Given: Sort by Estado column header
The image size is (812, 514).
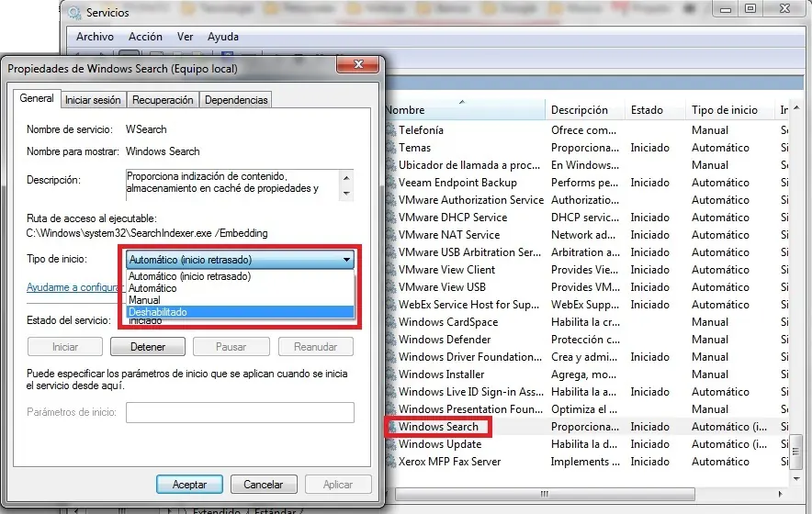Looking at the screenshot, I should [655, 110].
